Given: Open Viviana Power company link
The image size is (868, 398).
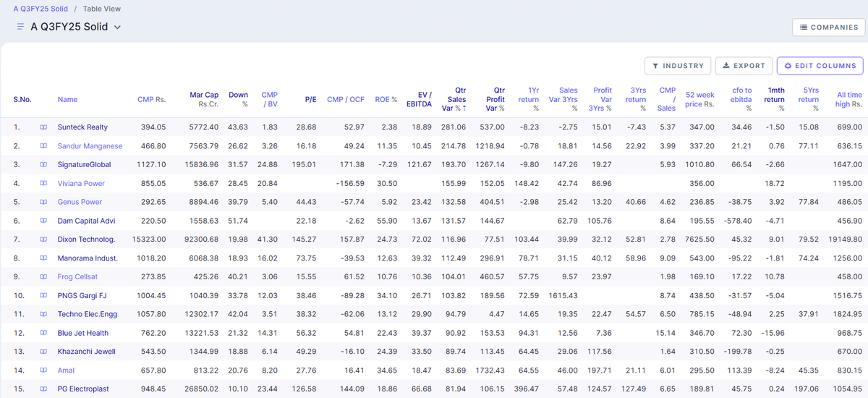Looking at the screenshot, I should (x=81, y=184).
